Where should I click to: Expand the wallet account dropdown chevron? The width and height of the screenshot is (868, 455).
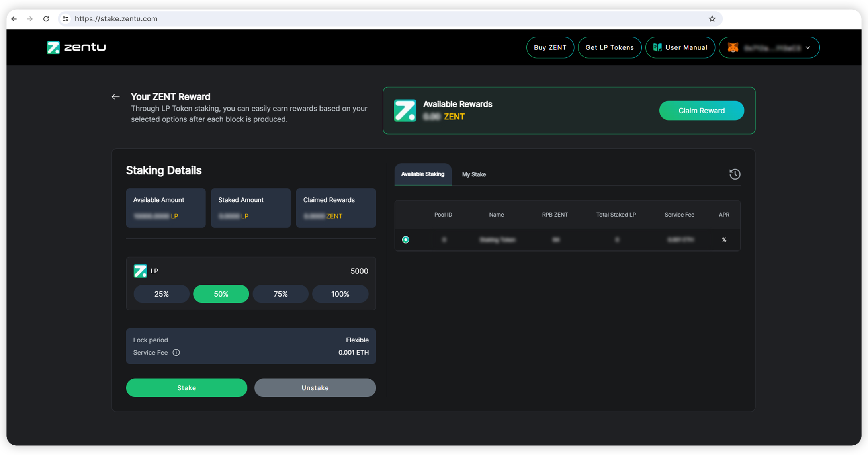coord(808,47)
